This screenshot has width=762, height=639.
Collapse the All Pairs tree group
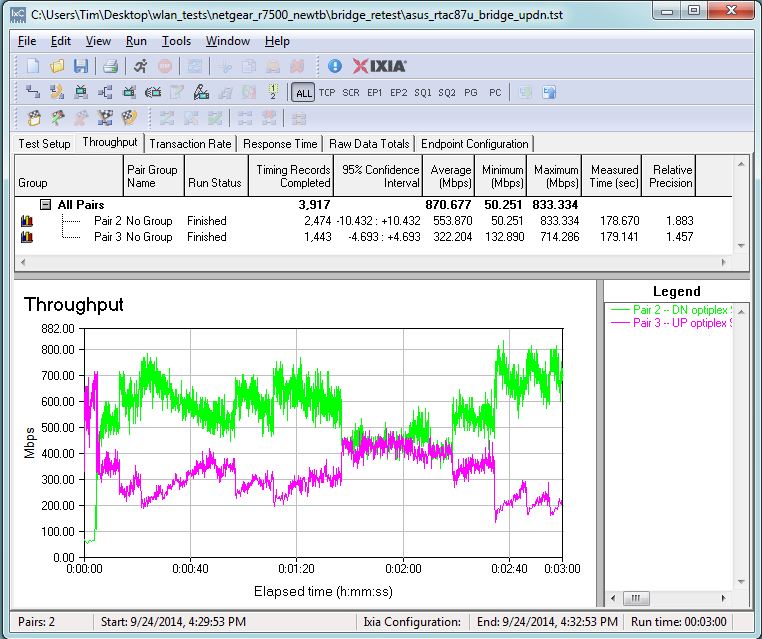coord(45,205)
